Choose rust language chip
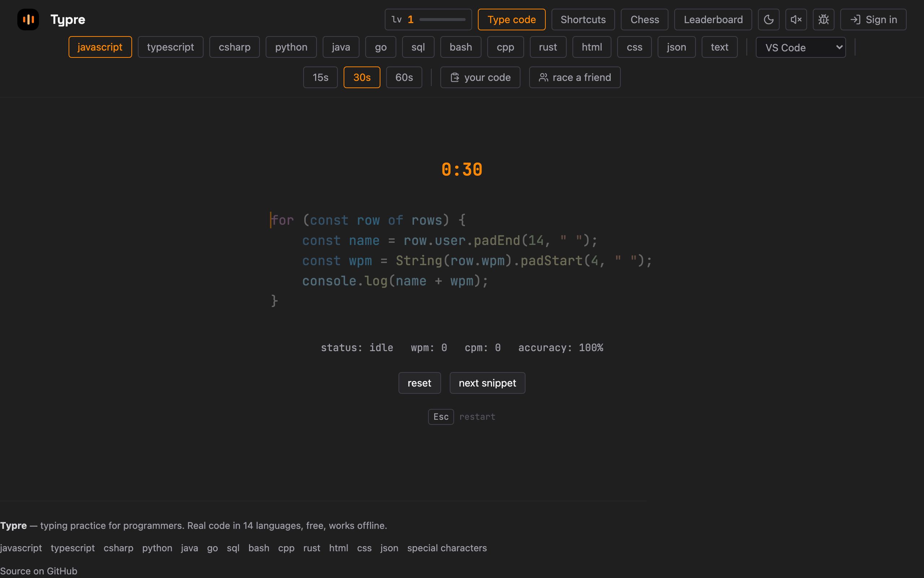Image resolution: width=924 pixels, height=578 pixels. coord(548,47)
